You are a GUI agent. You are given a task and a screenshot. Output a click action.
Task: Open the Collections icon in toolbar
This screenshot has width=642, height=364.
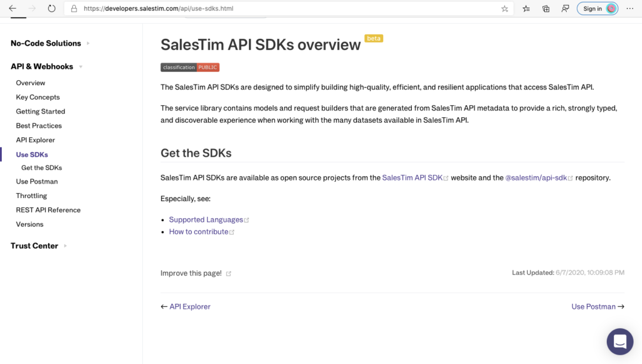(x=546, y=9)
